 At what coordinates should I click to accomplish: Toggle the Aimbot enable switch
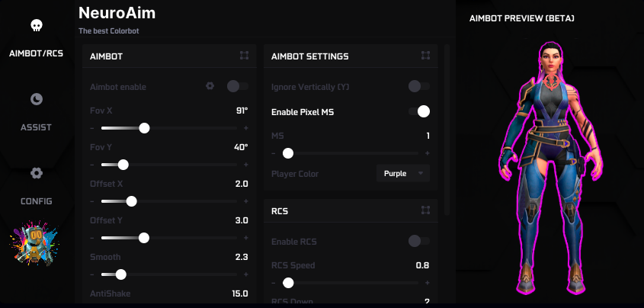(238, 86)
